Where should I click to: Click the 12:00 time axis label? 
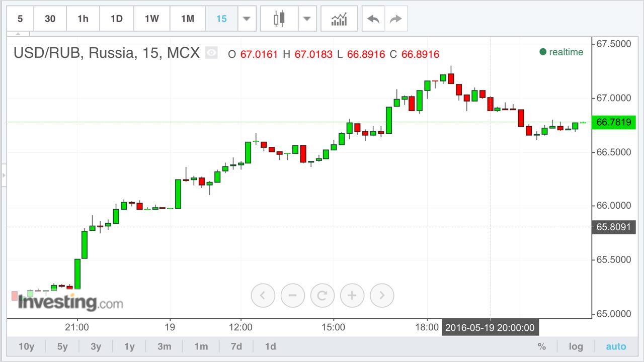click(240, 327)
